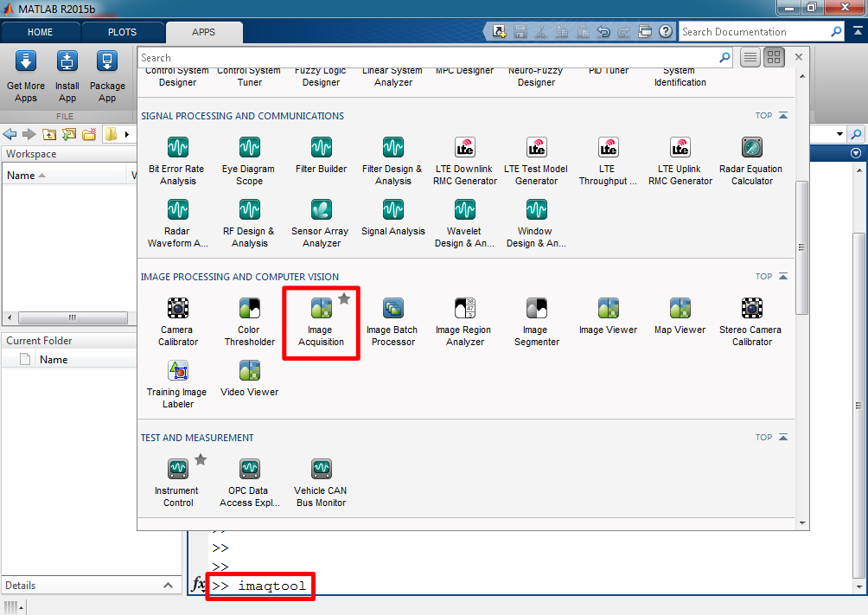Launch the Map Viewer app

click(680, 317)
